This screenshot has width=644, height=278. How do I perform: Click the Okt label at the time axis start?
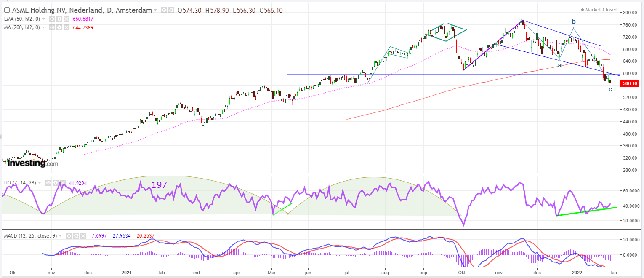pos(13,273)
